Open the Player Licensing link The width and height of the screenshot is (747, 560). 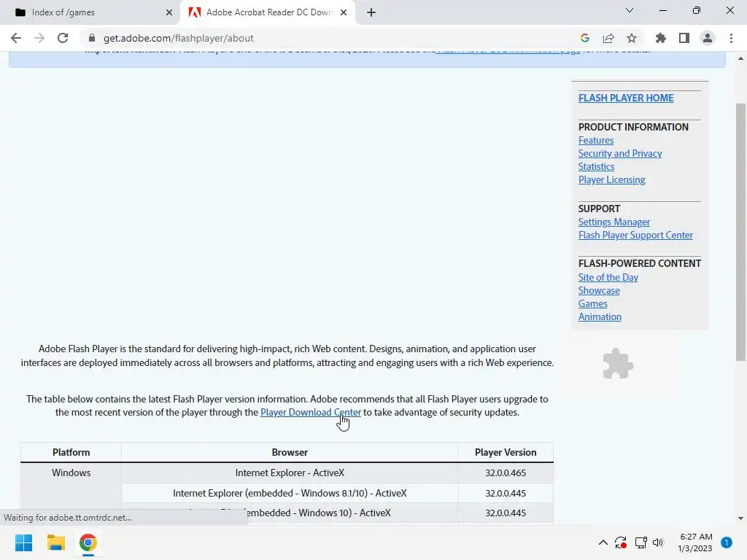click(x=612, y=179)
